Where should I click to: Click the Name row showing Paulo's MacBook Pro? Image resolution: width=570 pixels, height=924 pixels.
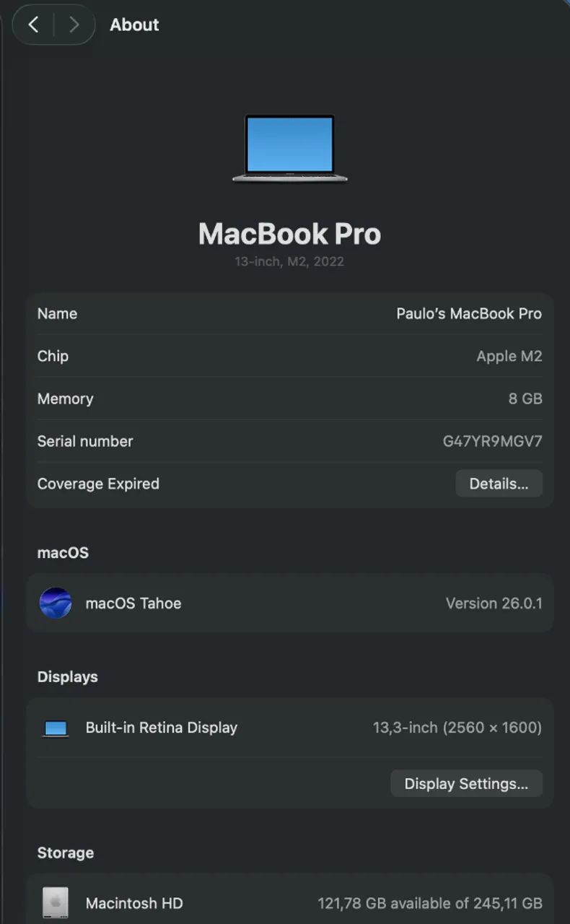pos(289,313)
